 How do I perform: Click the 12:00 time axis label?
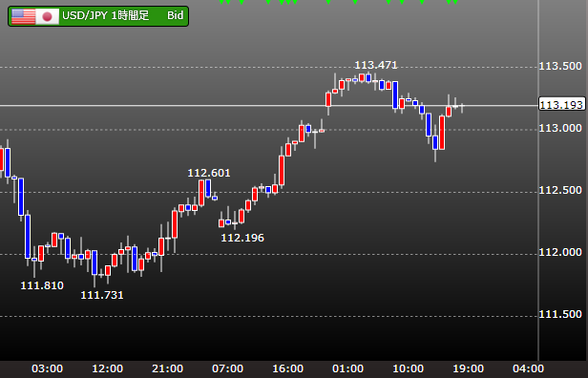[107, 368]
